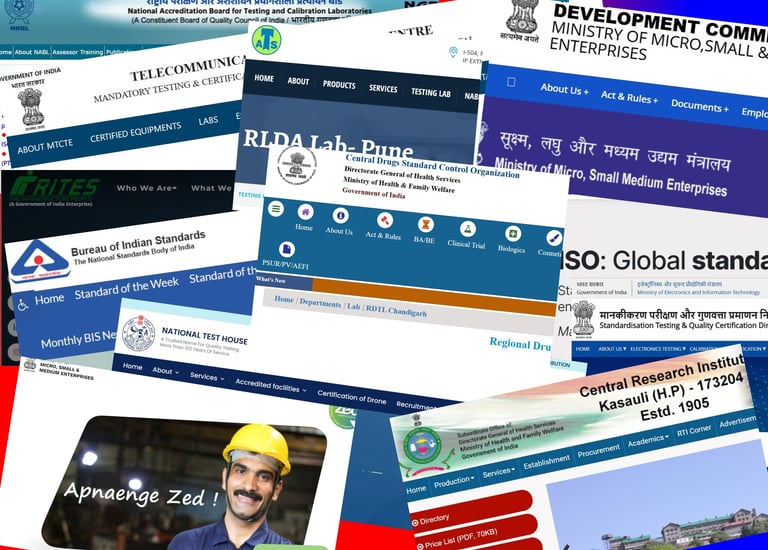Click the Apnaenge Zed worker banner image
This screenshot has height=550, width=768.
(x=184, y=482)
